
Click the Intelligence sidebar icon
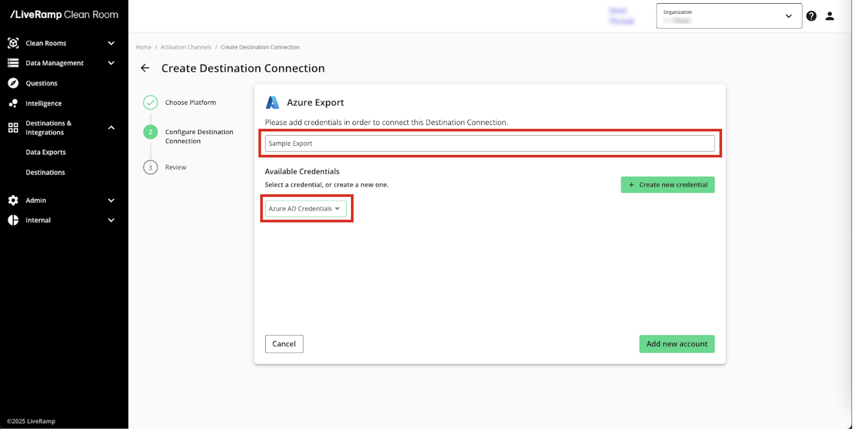click(13, 103)
